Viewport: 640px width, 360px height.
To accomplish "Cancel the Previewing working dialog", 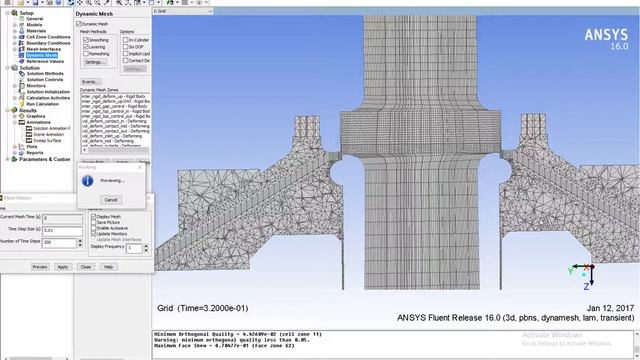I will [x=111, y=200].
